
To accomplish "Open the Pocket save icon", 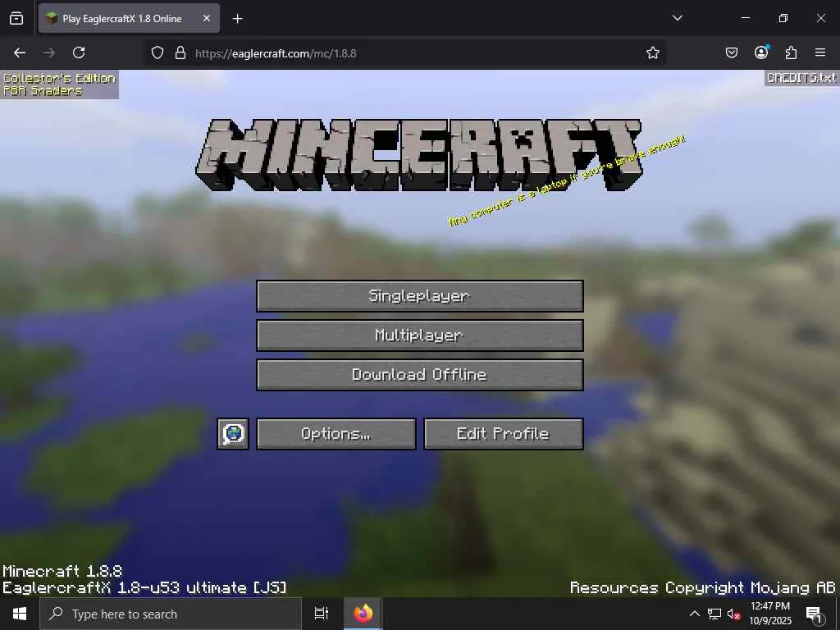I will 731,52.
